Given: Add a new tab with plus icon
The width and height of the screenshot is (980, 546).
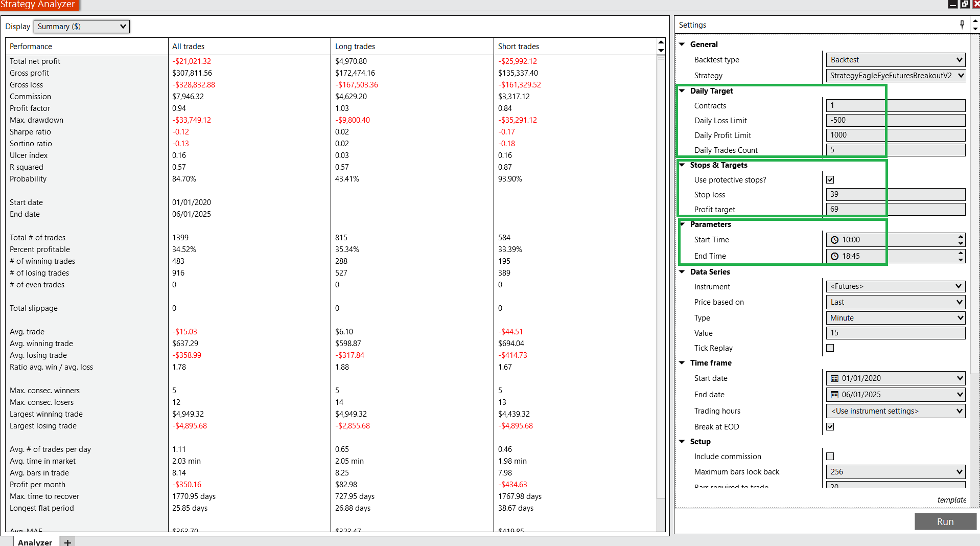Looking at the screenshot, I should [67, 542].
